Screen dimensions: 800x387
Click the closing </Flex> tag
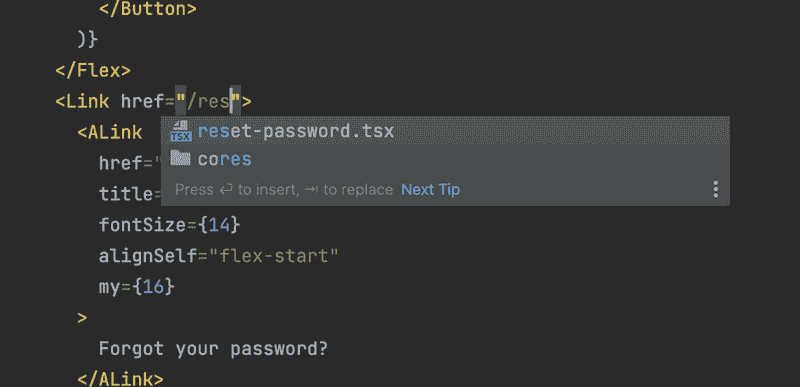[93, 70]
